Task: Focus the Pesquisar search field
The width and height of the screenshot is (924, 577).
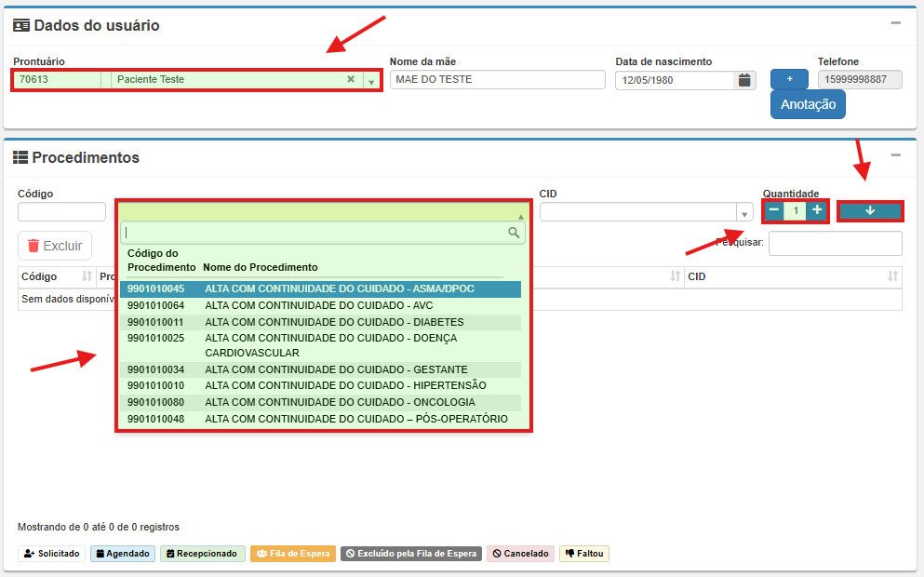Action: [x=835, y=244]
